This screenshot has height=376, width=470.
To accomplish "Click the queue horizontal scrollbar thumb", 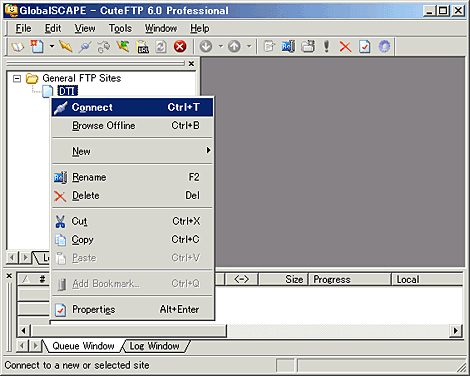I will pos(129,331).
